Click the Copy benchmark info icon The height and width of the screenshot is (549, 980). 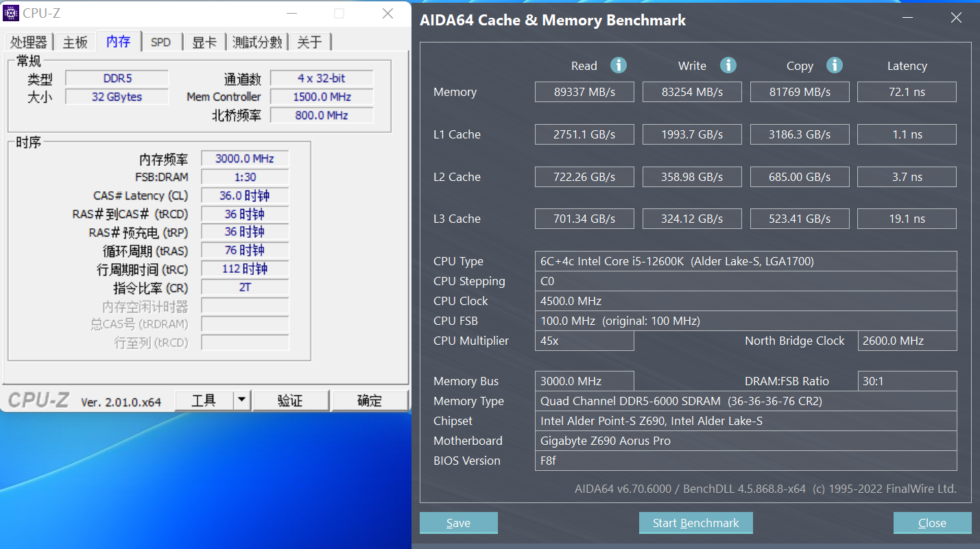tap(835, 65)
